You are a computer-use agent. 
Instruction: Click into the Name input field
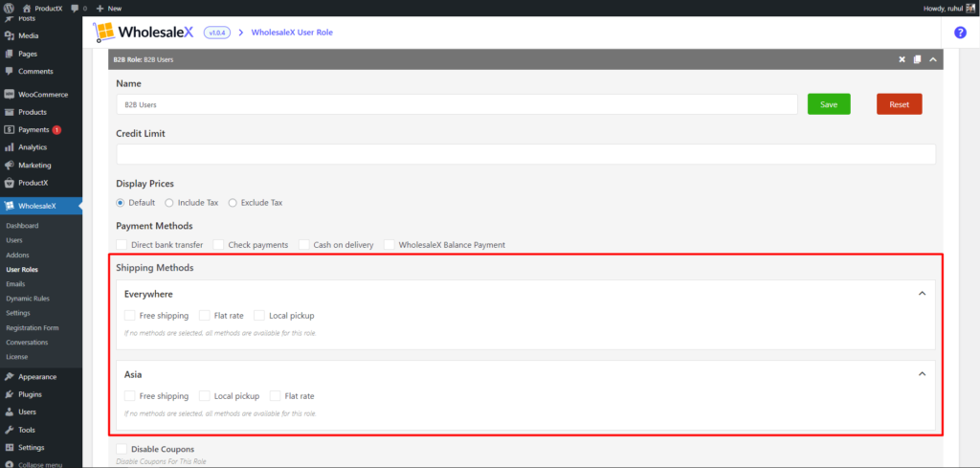pos(457,104)
